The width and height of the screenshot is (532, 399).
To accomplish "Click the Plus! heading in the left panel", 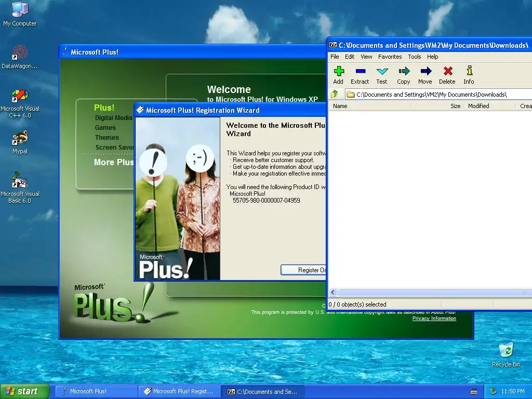I will point(104,108).
